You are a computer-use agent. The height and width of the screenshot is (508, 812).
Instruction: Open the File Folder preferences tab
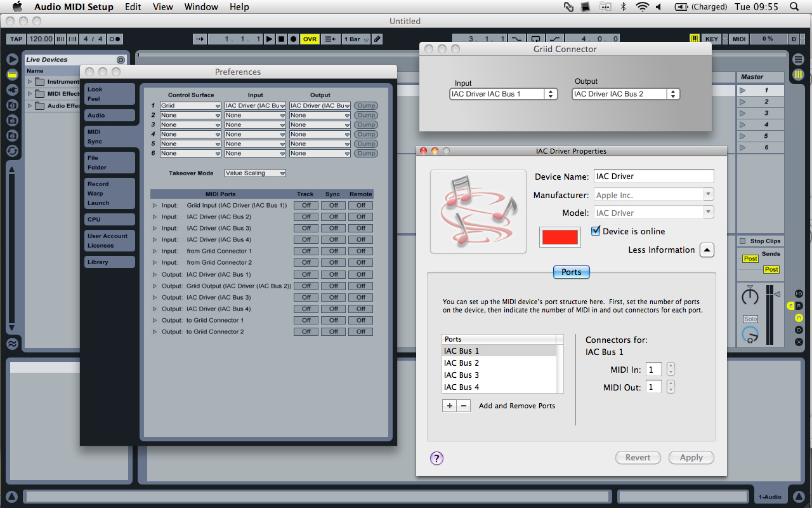(x=110, y=163)
